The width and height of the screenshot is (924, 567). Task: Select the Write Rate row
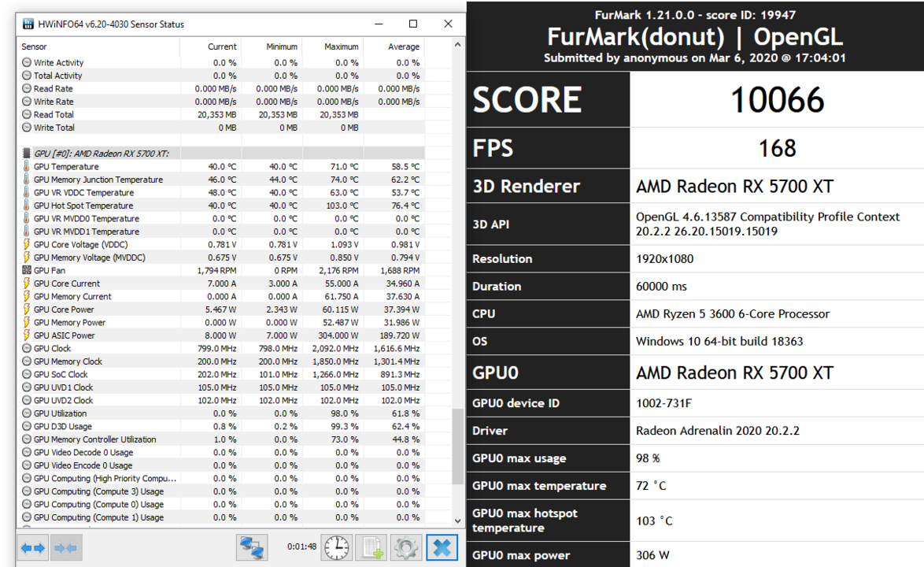pyautogui.click(x=221, y=102)
